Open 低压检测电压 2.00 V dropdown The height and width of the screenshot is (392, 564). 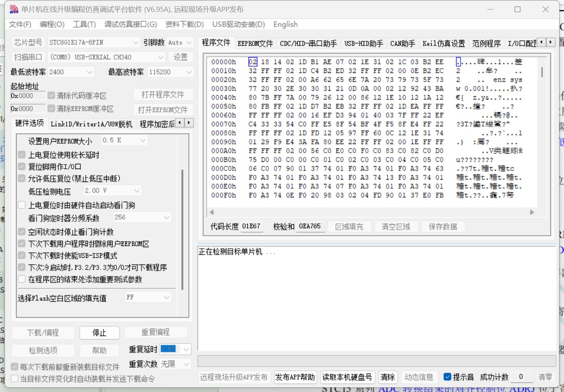coord(112,191)
